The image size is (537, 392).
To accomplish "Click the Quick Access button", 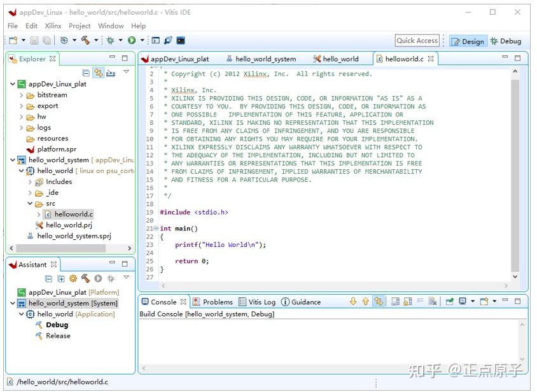I will (417, 40).
